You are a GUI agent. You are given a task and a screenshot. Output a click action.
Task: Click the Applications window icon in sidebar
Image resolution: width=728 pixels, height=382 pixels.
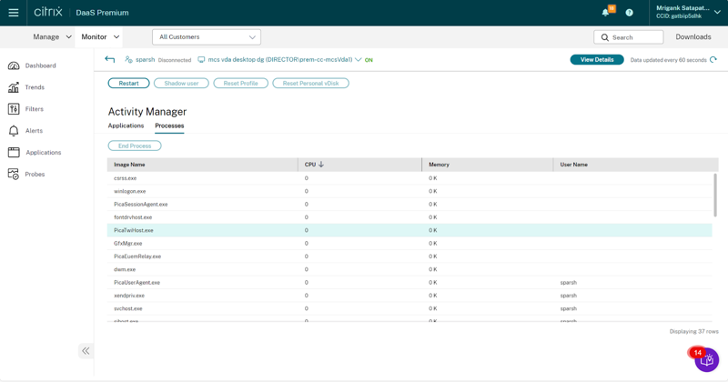13,152
